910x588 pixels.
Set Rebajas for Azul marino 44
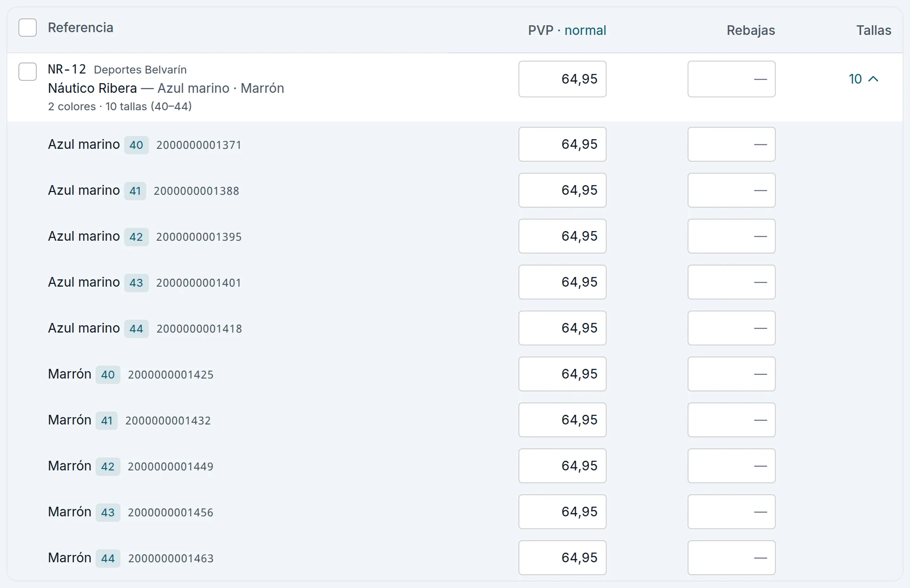[732, 328]
